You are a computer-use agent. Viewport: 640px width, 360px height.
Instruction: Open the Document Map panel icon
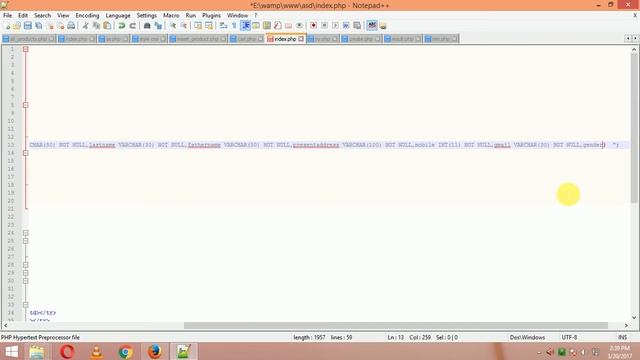pos(267,26)
